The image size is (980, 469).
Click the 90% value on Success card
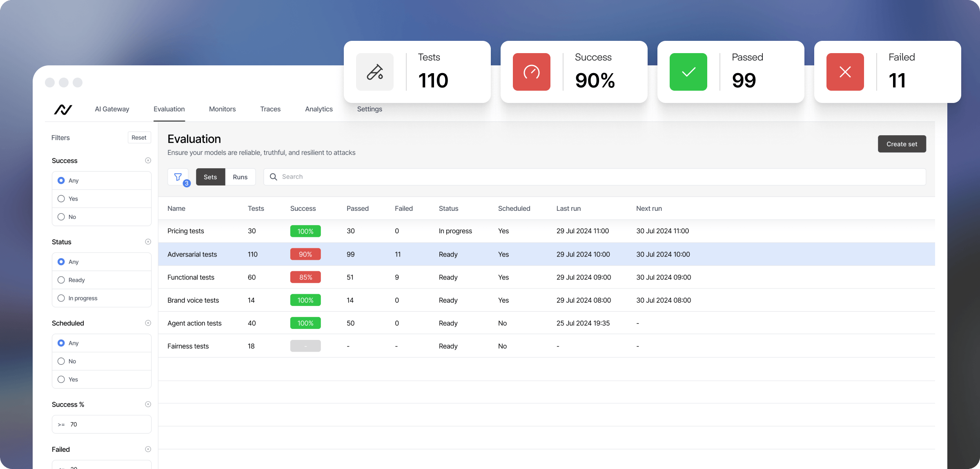point(595,80)
